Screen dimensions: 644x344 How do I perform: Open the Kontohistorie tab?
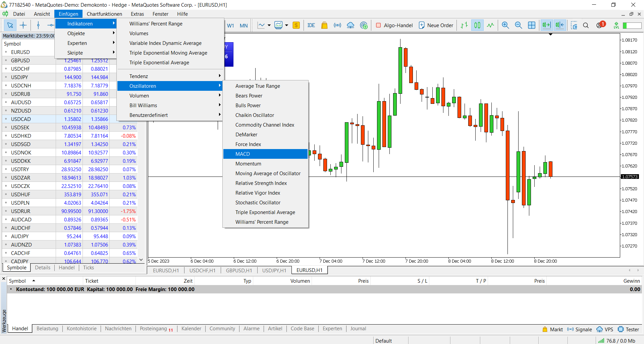(x=82, y=329)
